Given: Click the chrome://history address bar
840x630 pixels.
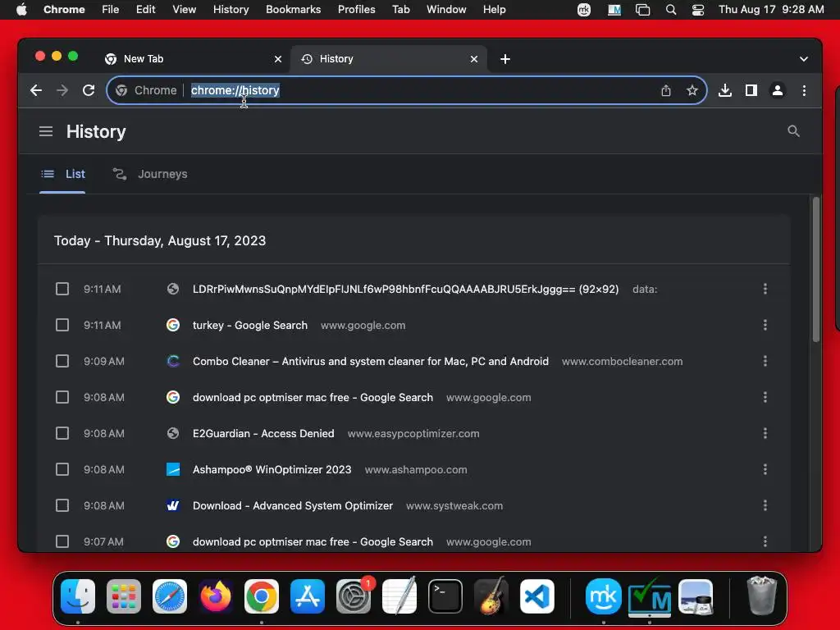Looking at the screenshot, I should [407, 90].
